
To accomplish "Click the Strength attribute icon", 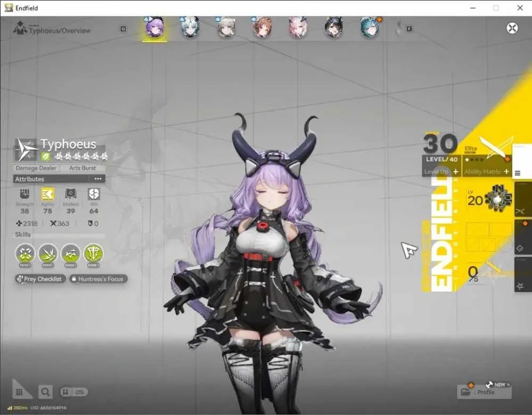I will tap(24, 194).
